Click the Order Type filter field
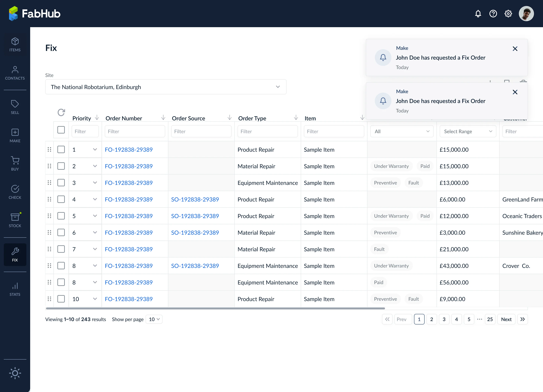Screen dimensions: 543x392 coord(267,131)
